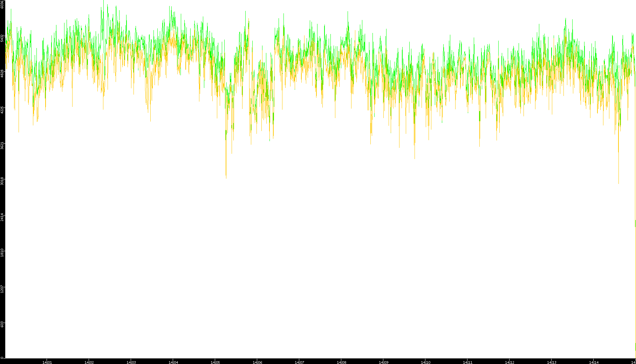Click the 14:11 time axis label
The image size is (636, 364).
(x=467, y=362)
